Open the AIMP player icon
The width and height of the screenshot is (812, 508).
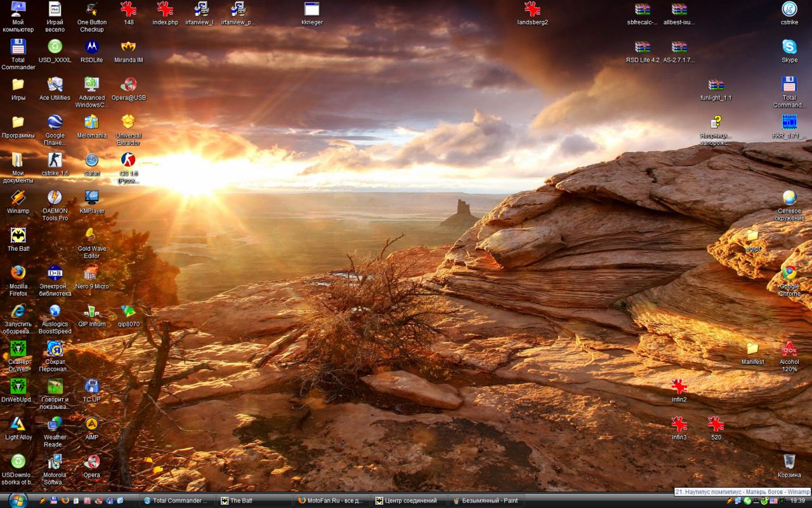tap(92, 429)
